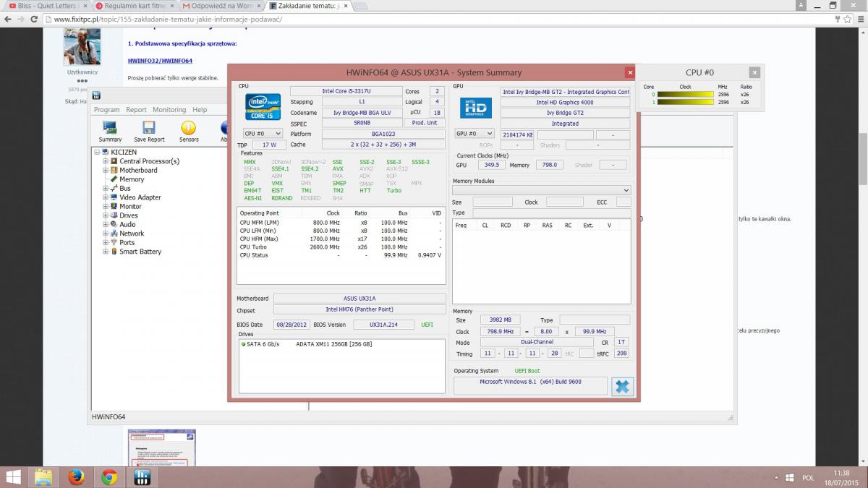Screen dimensions: 868x488
Task: Select the Audio tree item
Action: click(x=127, y=224)
